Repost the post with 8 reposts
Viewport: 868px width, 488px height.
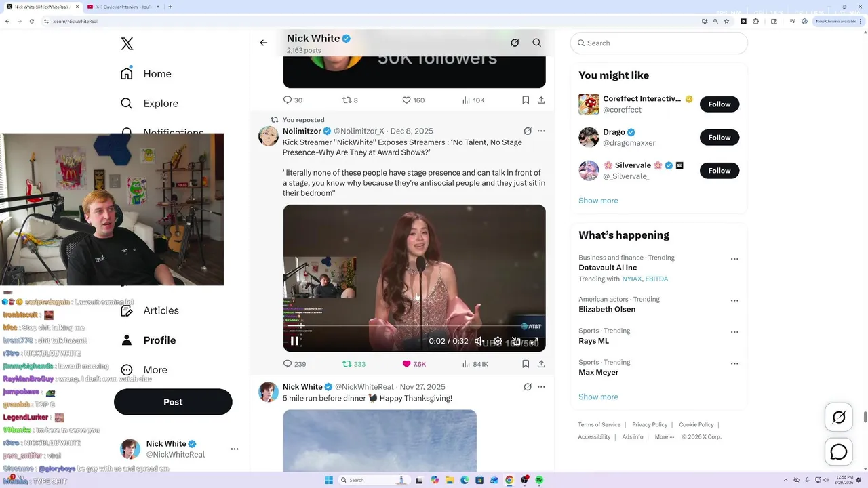tap(350, 100)
